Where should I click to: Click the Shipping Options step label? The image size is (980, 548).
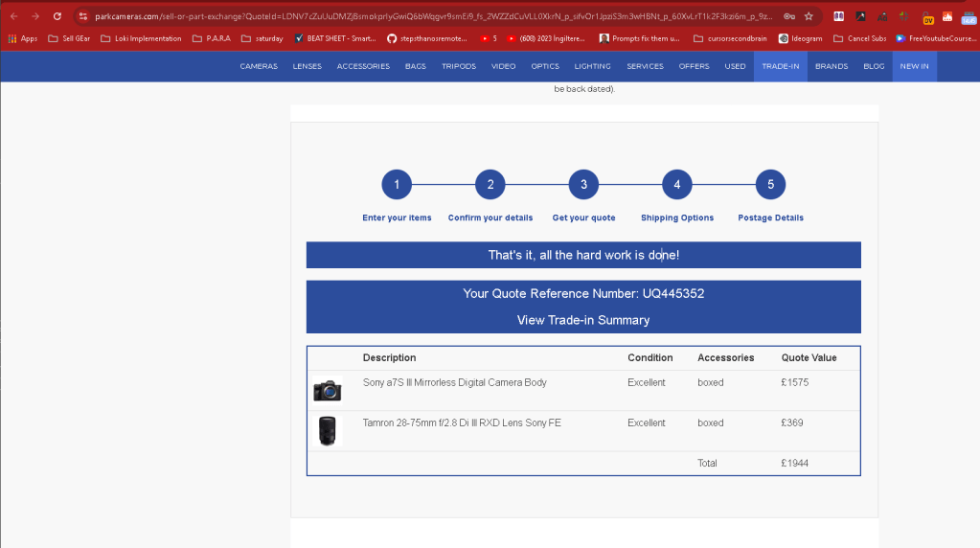pos(677,218)
